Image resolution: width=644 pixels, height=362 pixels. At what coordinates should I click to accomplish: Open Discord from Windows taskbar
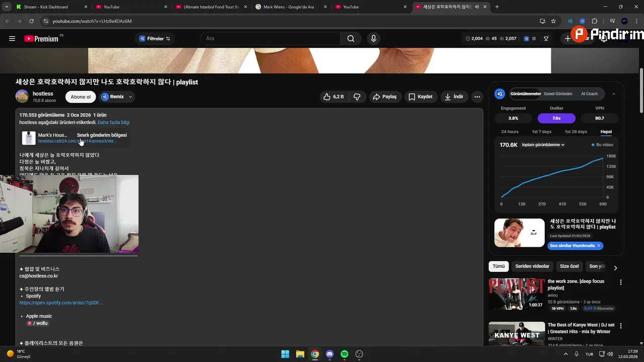[x=330, y=354]
